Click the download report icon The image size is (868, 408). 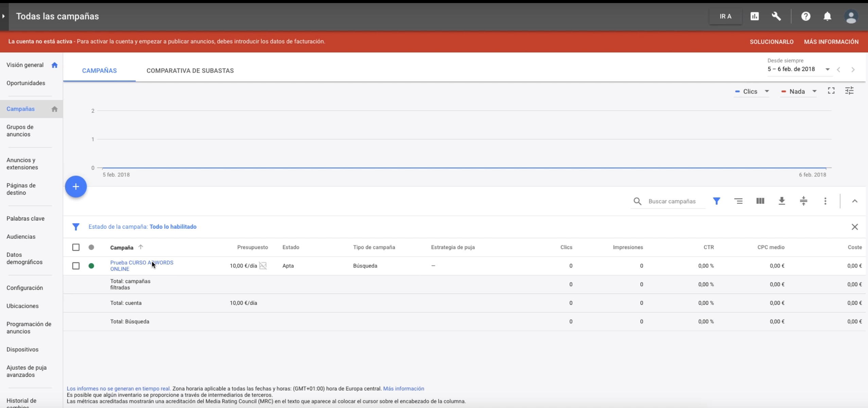click(782, 201)
